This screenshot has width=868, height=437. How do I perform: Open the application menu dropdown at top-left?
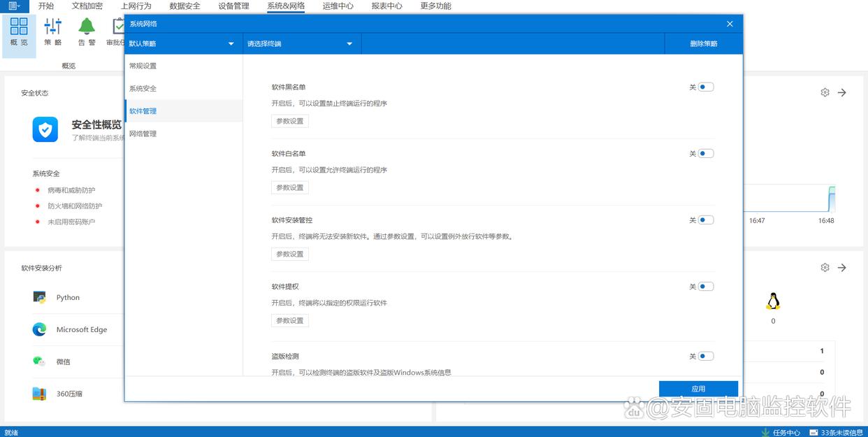point(14,6)
